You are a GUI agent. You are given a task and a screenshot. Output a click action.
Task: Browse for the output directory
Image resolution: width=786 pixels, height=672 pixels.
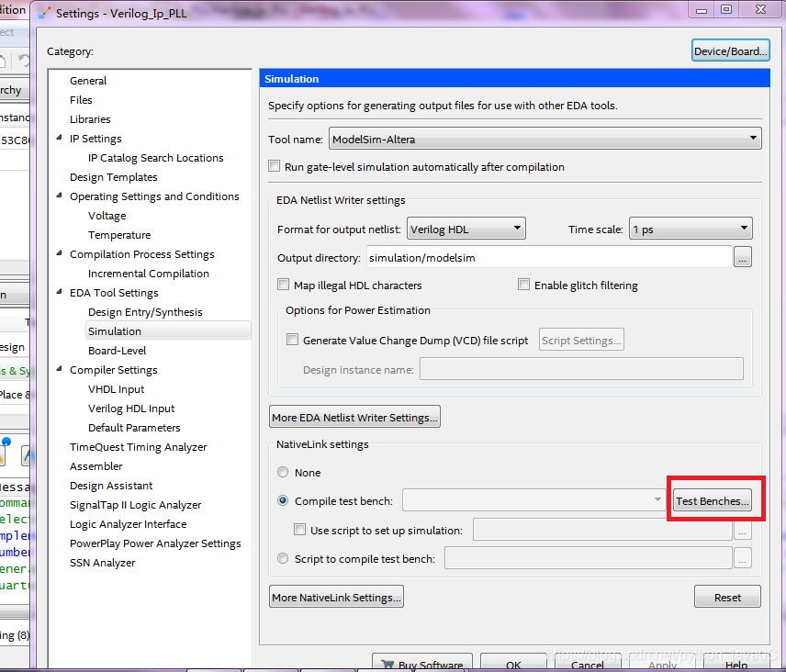743,257
